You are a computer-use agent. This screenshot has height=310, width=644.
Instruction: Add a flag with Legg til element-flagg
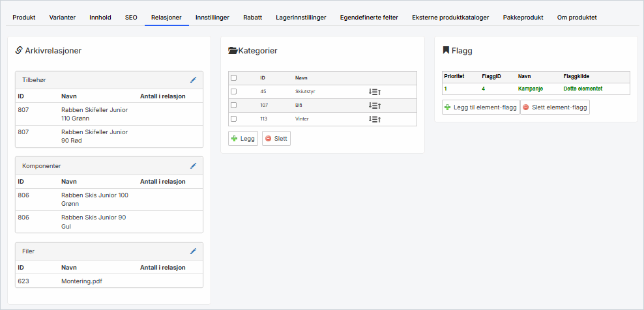(480, 107)
